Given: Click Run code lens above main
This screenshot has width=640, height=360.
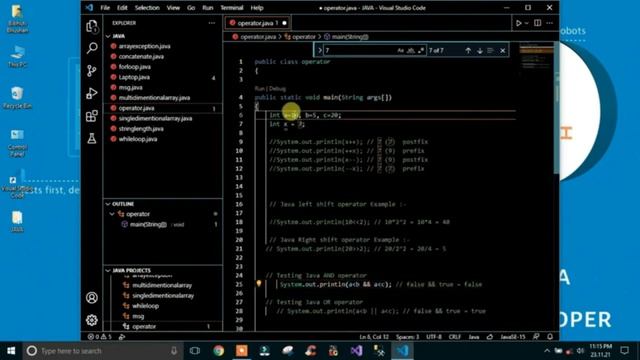Looking at the screenshot, I should (260, 89).
